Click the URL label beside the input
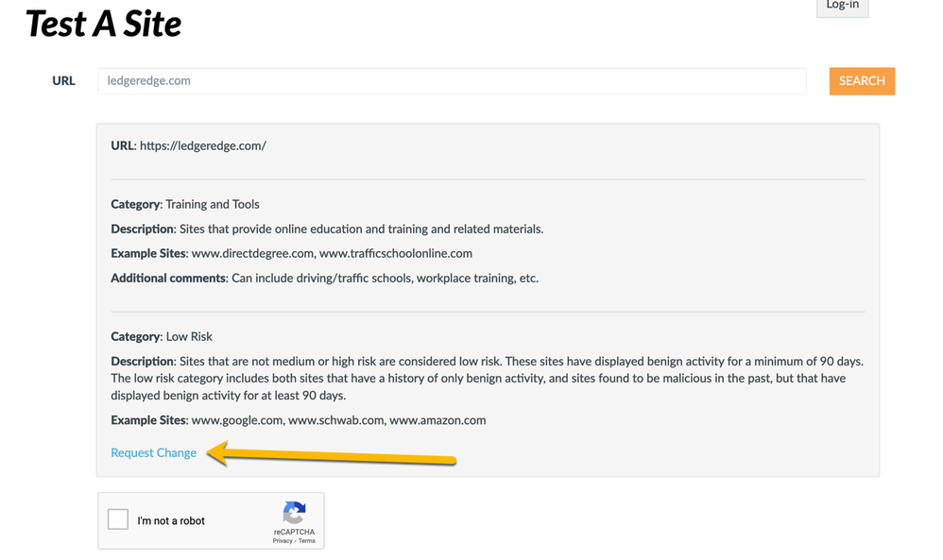Viewport: 943px width, 560px height. click(x=63, y=81)
